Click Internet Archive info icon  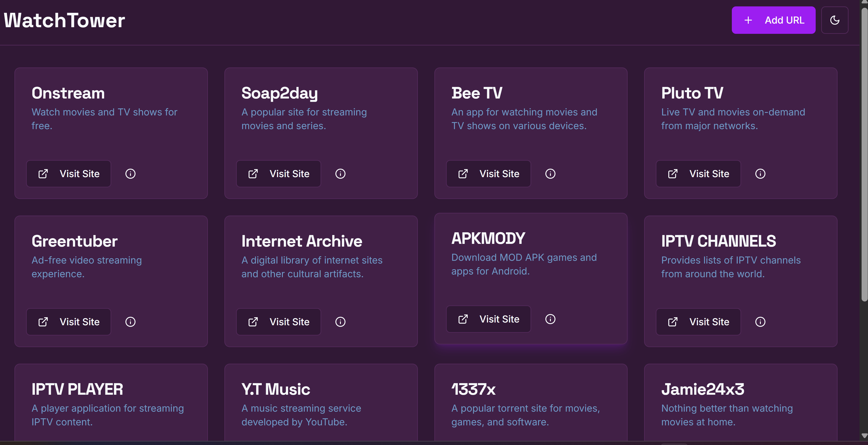point(340,322)
